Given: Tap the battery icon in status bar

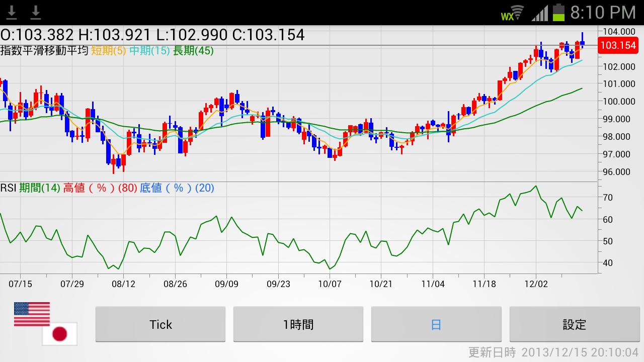Looking at the screenshot, I should tap(558, 13).
